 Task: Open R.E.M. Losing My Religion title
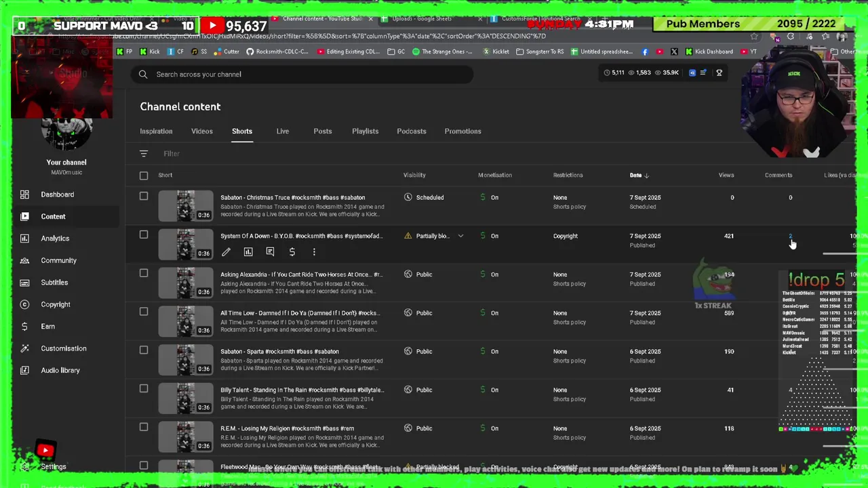[287, 428]
